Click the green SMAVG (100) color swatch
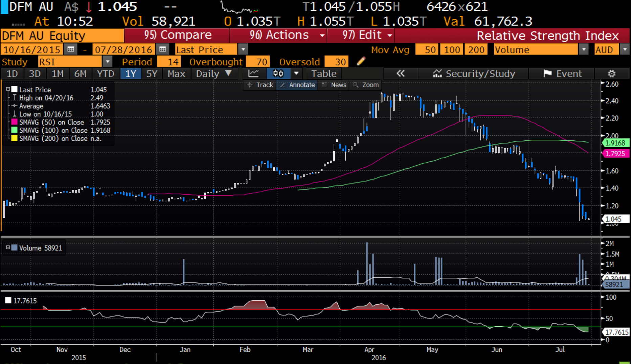631x364 pixels. pyautogui.click(x=15, y=130)
